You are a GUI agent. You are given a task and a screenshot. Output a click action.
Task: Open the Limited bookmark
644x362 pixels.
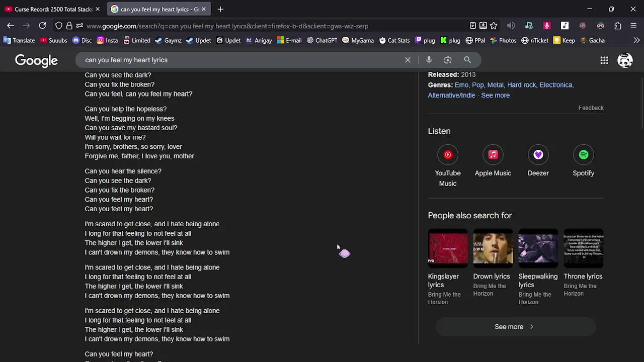click(137, 40)
